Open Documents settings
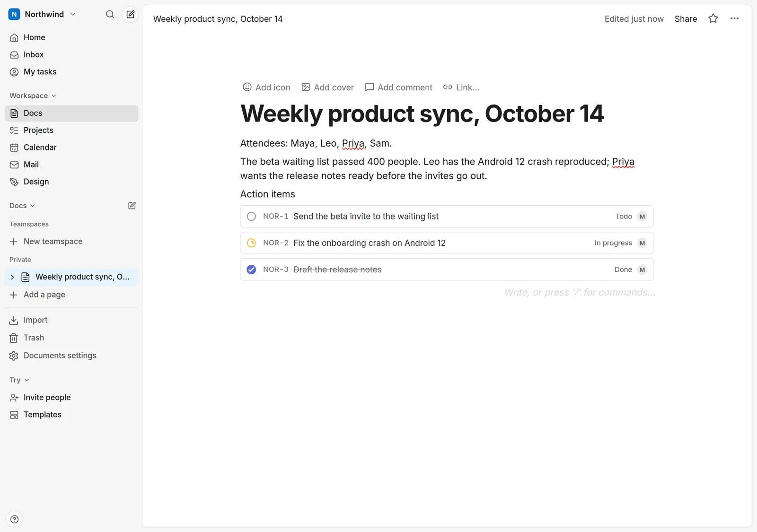Image resolution: width=757 pixels, height=532 pixels. pos(71,356)
